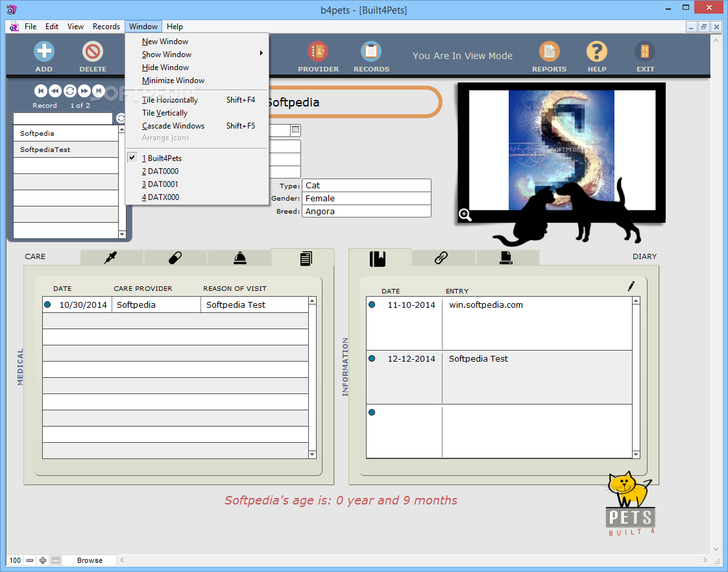Screen dimensions: 728x572
Task: Open the File menu
Action: (30, 27)
